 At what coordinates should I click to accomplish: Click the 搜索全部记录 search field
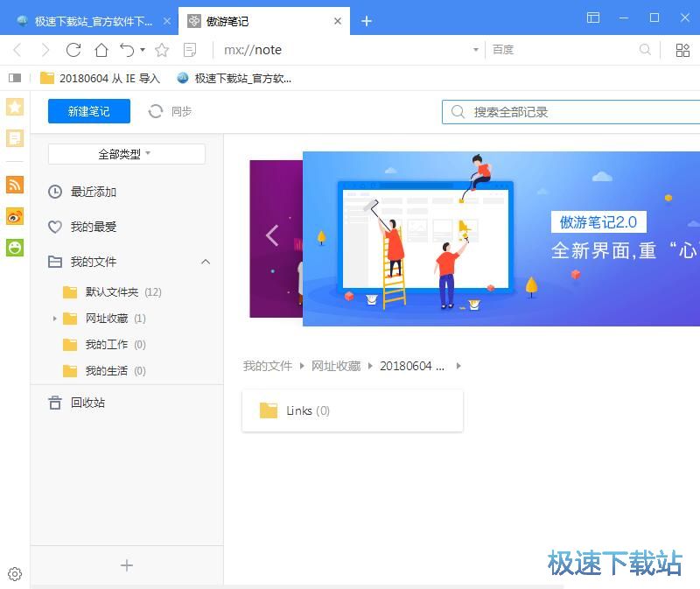pos(571,112)
